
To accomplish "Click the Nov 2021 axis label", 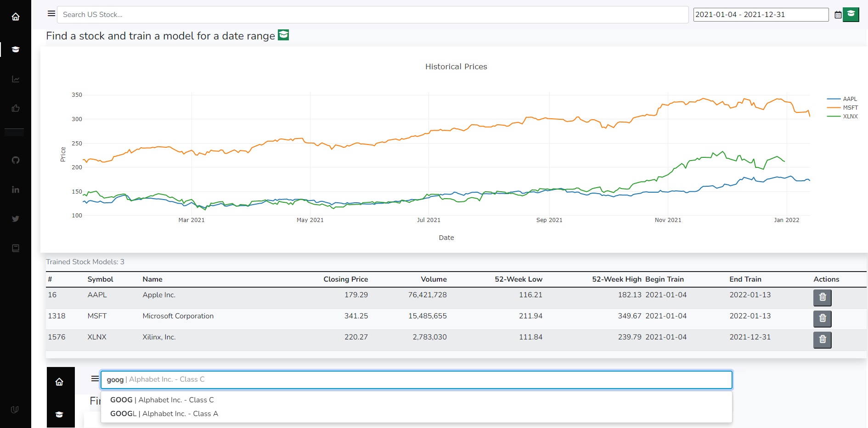I will coord(668,220).
